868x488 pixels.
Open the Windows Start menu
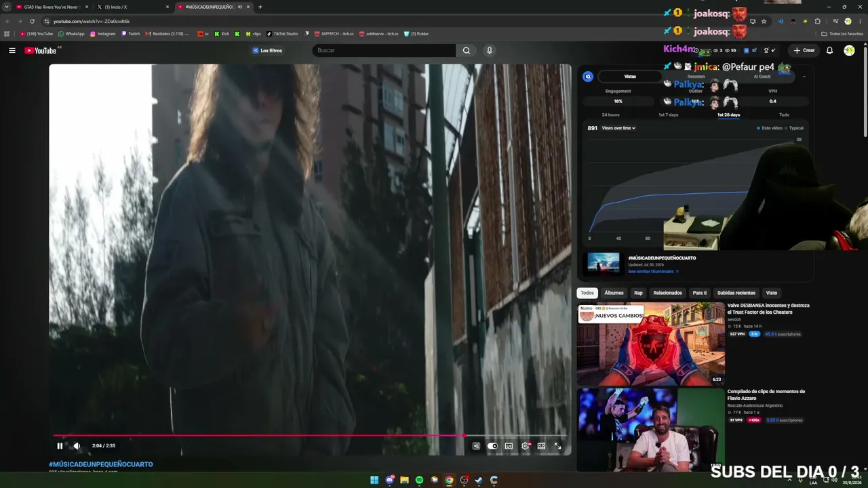(x=374, y=480)
